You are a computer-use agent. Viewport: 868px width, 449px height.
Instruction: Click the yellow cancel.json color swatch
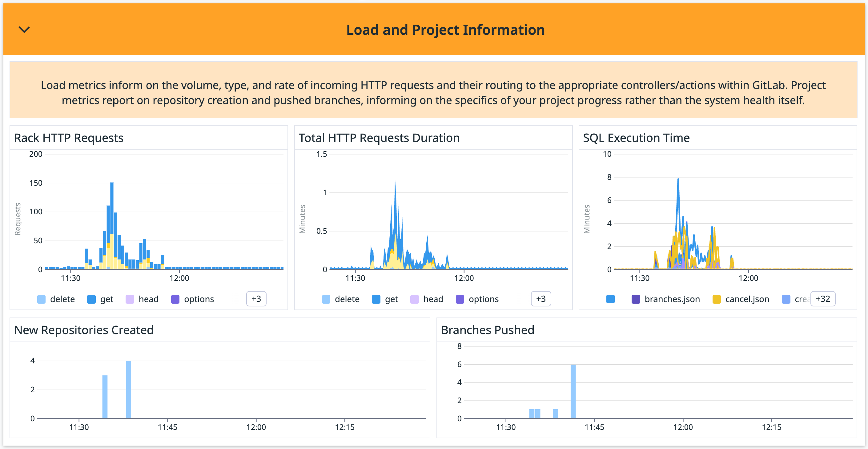point(717,299)
